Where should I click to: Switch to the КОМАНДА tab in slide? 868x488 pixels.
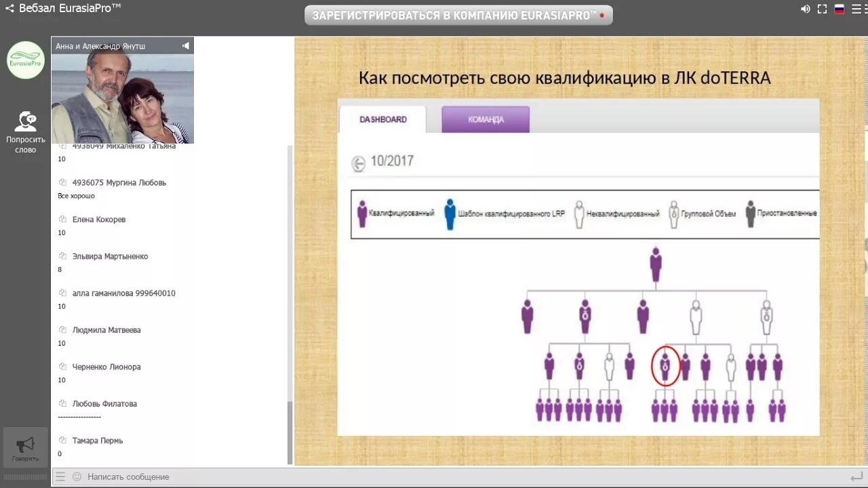[x=486, y=119]
